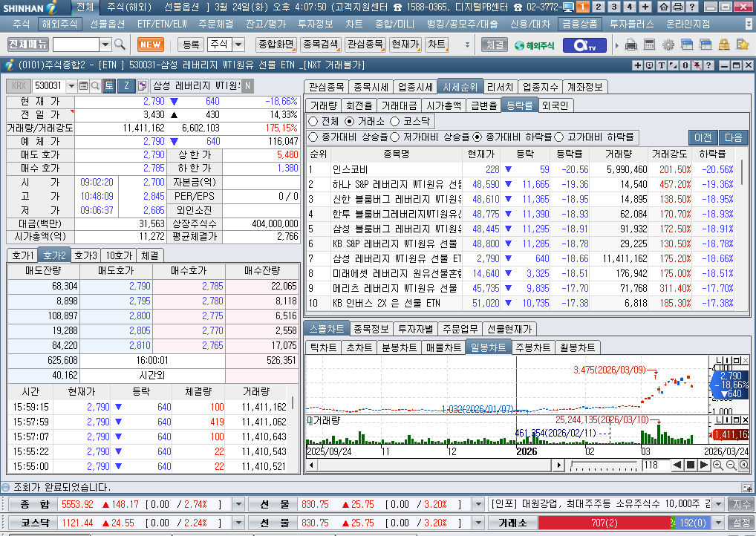This screenshot has height=536, width=756.
Task: Click the 설정 button at bottom right
Action: click(x=741, y=523)
